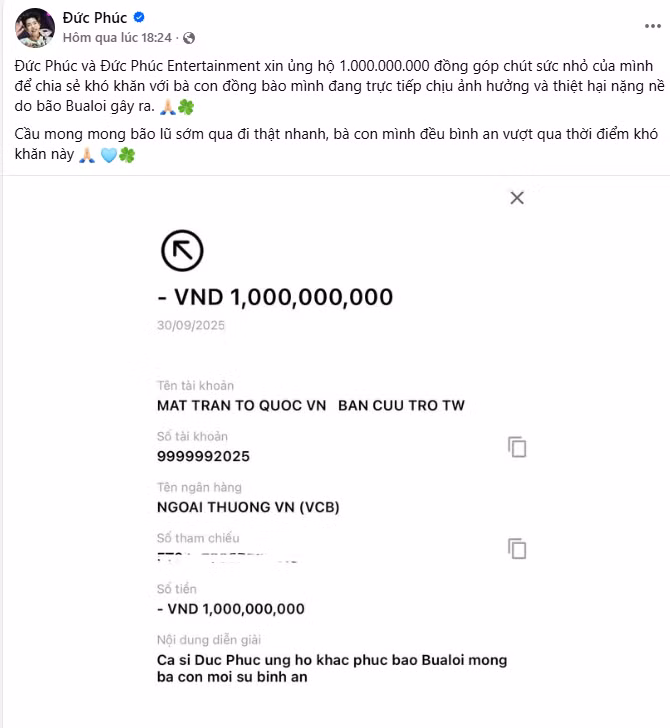Screen dimensions: 670x728
Task: Click the four-leaf clover emoji at post end
Action: [127, 155]
